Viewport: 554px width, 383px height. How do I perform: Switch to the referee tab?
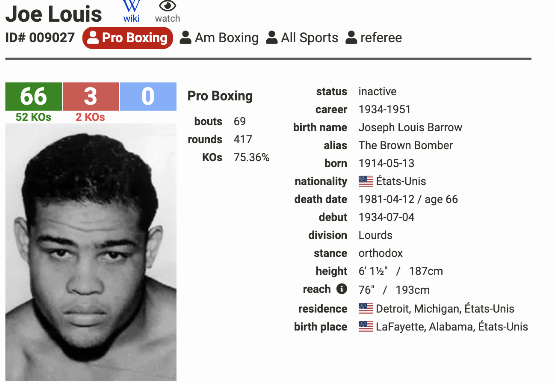pyautogui.click(x=373, y=38)
